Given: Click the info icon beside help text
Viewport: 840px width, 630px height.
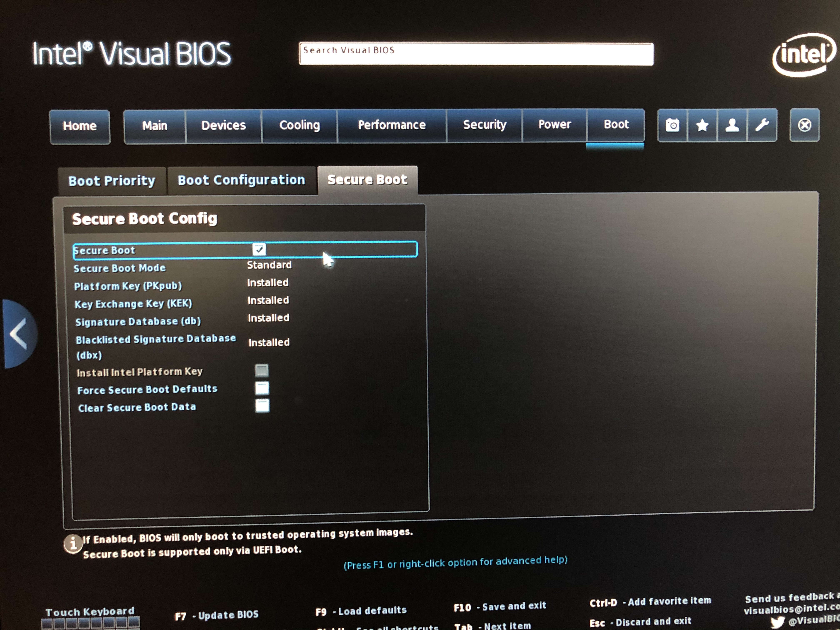Looking at the screenshot, I should [x=73, y=544].
